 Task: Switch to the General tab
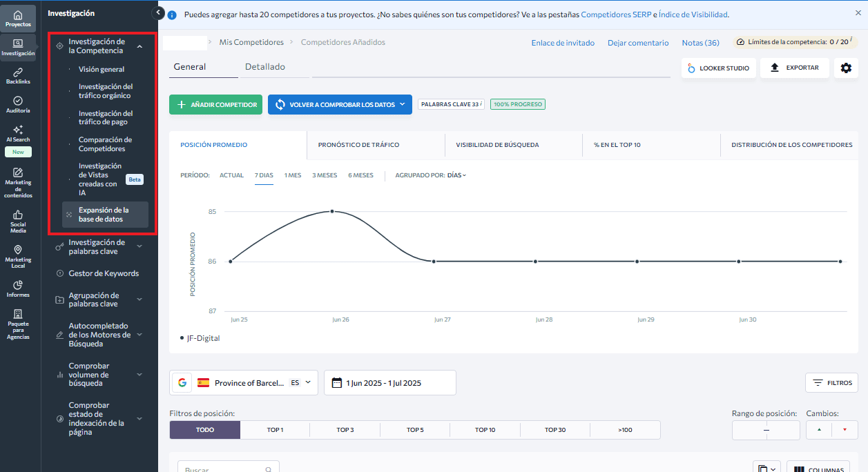[190, 67]
